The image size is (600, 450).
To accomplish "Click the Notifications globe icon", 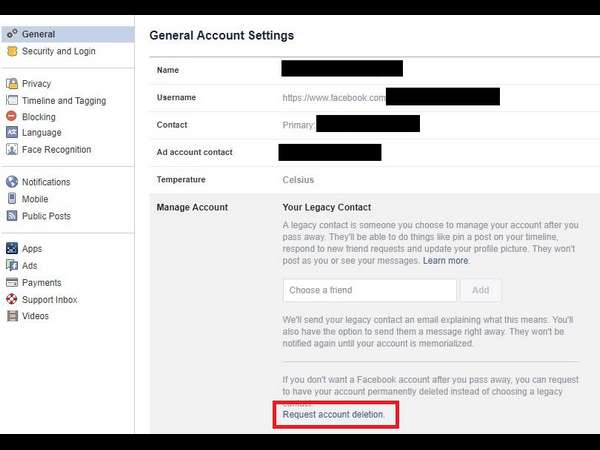I will [12, 182].
